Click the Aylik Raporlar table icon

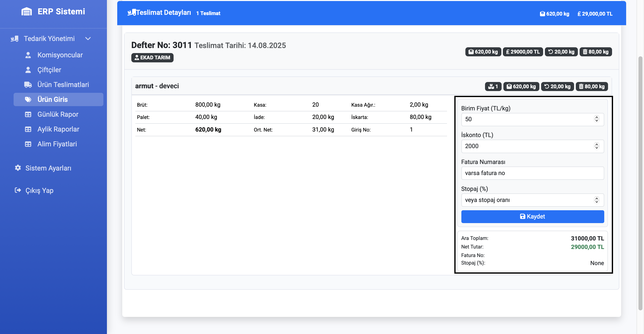tap(28, 129)
